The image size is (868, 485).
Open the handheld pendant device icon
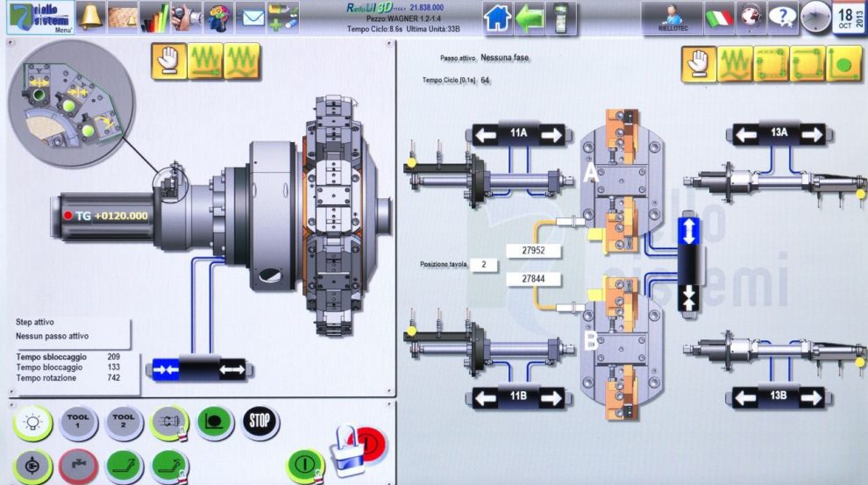(561, 18)
